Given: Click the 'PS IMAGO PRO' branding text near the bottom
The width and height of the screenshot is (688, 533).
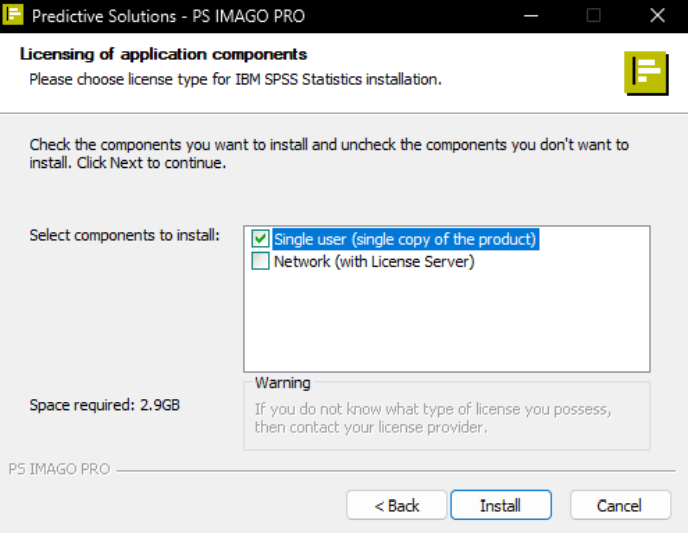Looking at the screenshot, I should tap(59, 469).
